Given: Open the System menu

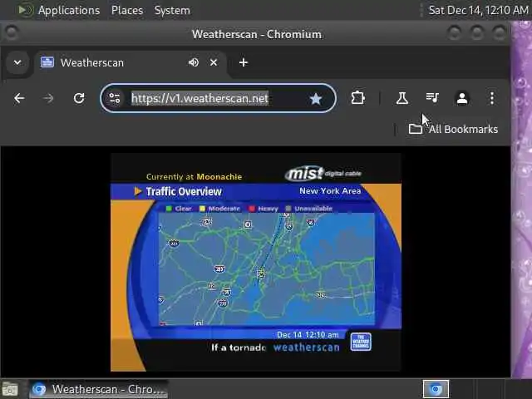Looking at the screenshot, I should (x=172, y=10).
